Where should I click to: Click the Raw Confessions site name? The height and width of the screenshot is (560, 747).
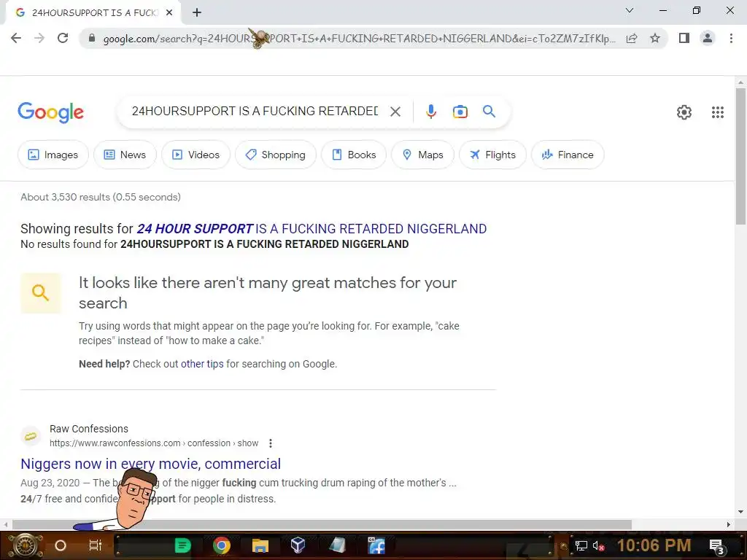88,429
